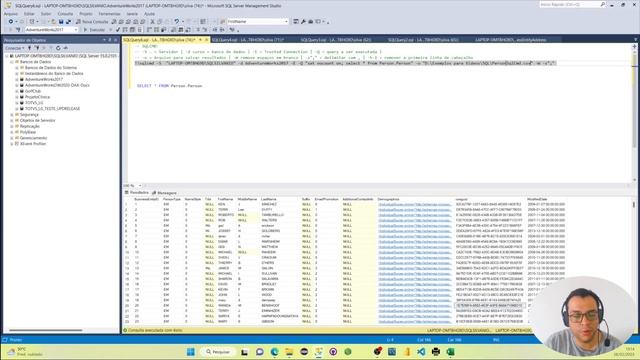
Task: Click the ModifiedDate column header
Action: click(x=537, y=199)
